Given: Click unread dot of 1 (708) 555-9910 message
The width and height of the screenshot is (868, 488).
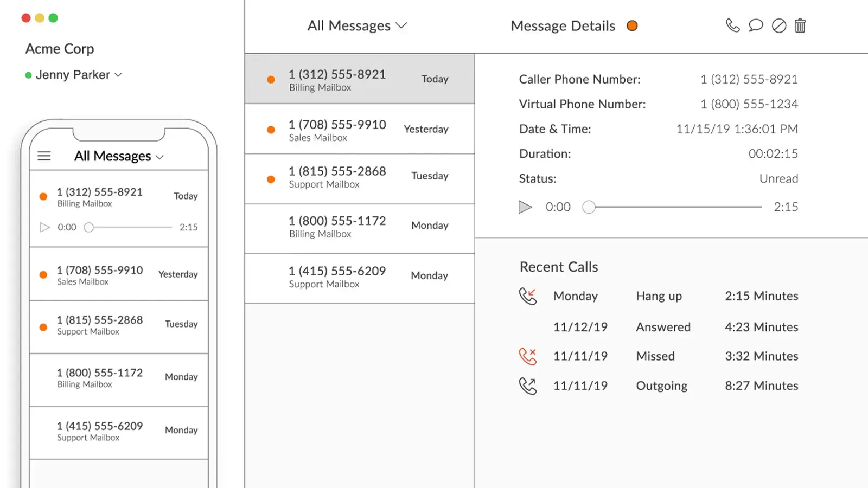Looking at the screenshot, I should (x=271, y=130).
